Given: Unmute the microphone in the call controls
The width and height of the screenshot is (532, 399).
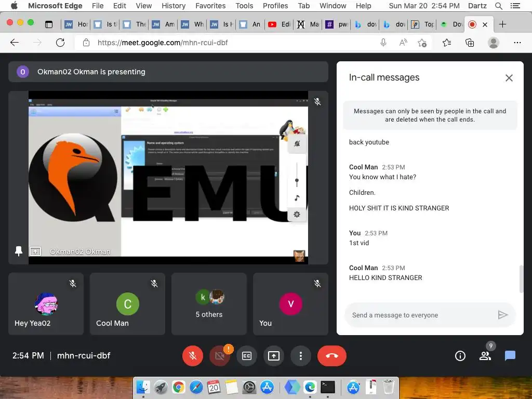Looking at the screenshot, I should (192, 355).
